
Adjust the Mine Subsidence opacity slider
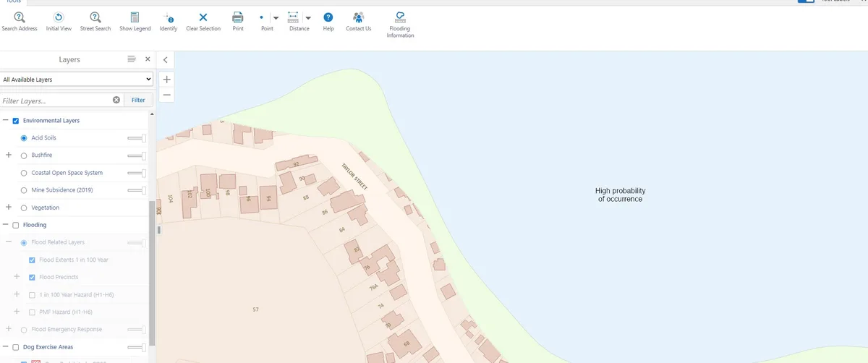click(x=137, y=190)
